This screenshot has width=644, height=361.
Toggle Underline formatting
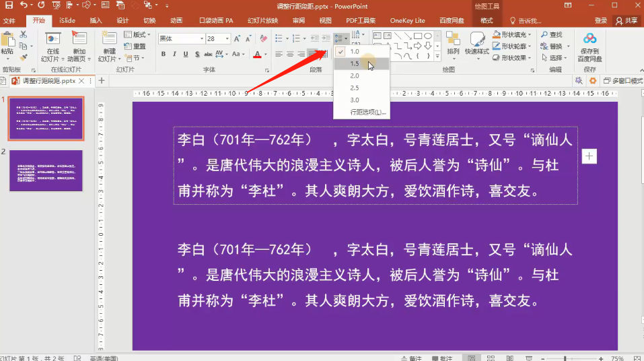[x=186, y=55]
